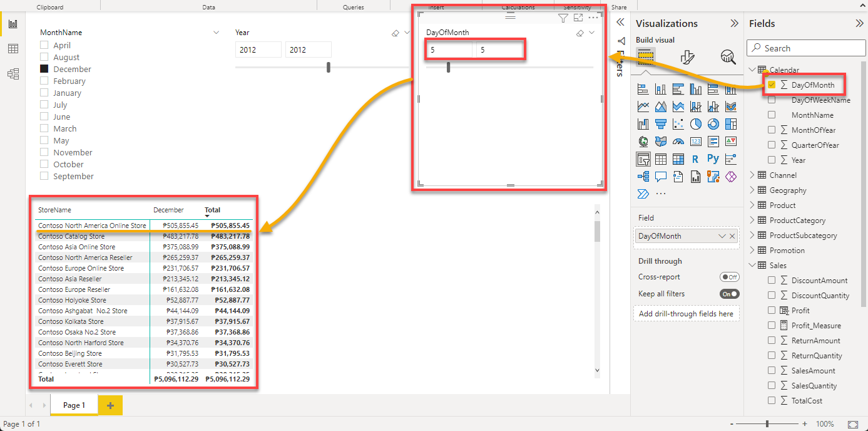Open Focus mode on the DayOfMonth visual

pyautogui.click(x=578, y=18)
